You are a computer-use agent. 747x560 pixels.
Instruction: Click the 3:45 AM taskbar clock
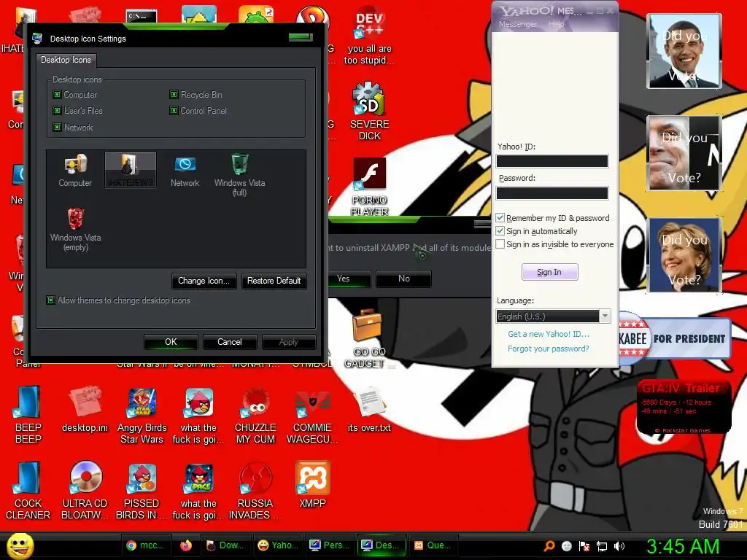point(683,546)
